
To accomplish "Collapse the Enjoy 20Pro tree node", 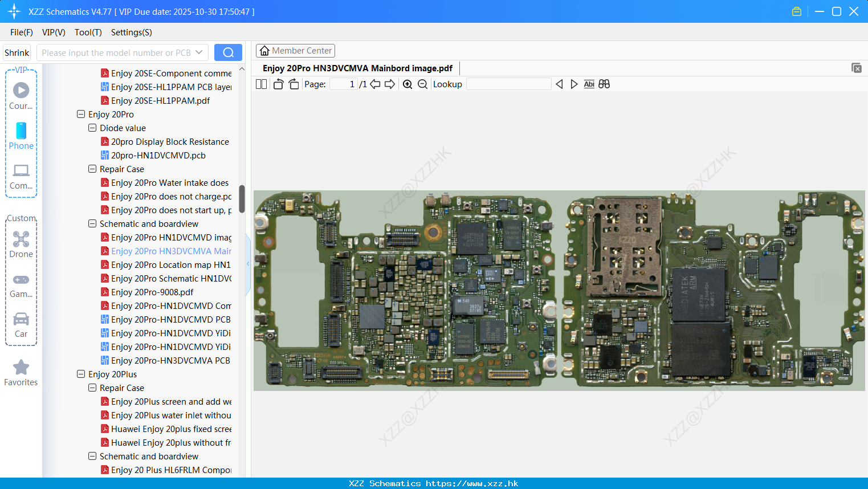I will pos(81,114).
